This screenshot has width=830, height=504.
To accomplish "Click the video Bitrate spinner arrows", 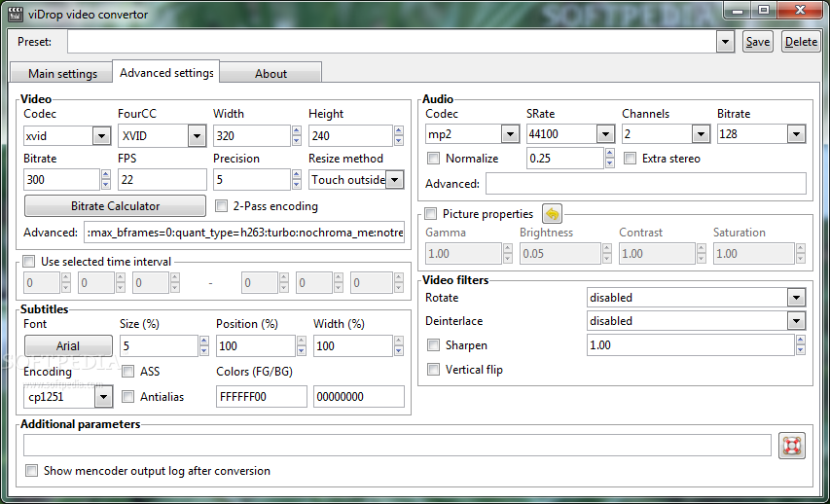I will tap(106, 180).
